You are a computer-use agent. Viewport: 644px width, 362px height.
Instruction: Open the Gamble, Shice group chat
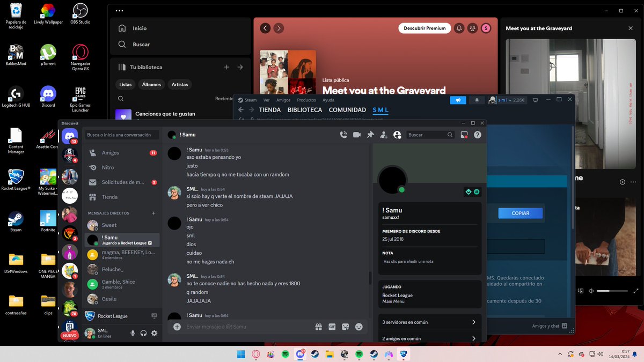[x=122, y=284]
